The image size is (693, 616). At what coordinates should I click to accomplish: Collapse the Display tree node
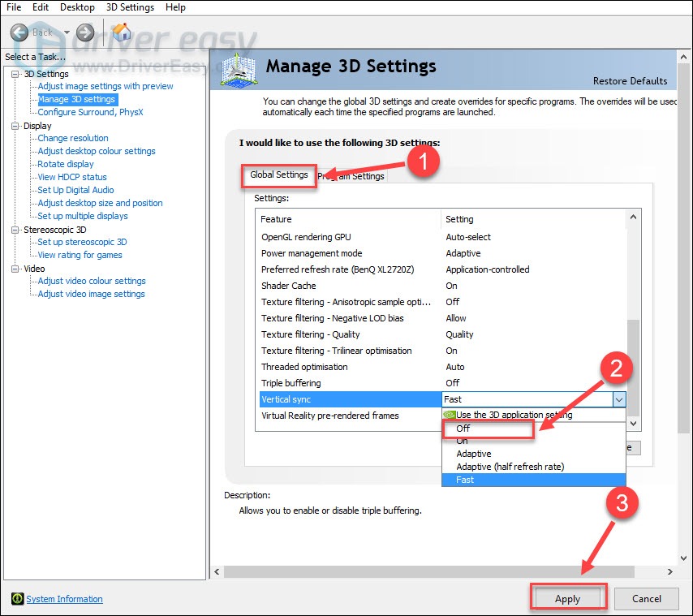(15, 126)
